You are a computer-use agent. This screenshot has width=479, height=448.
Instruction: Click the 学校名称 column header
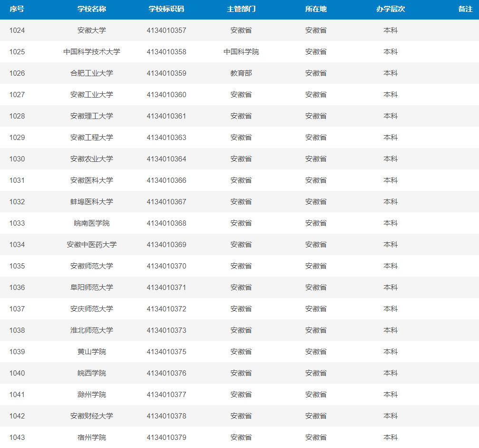[92, 9]
